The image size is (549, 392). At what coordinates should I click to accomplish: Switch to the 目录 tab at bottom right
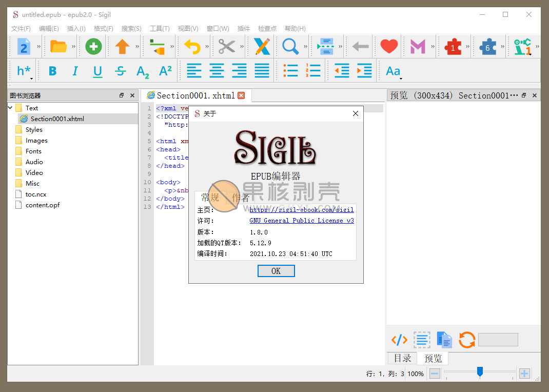tap(403, 358)
